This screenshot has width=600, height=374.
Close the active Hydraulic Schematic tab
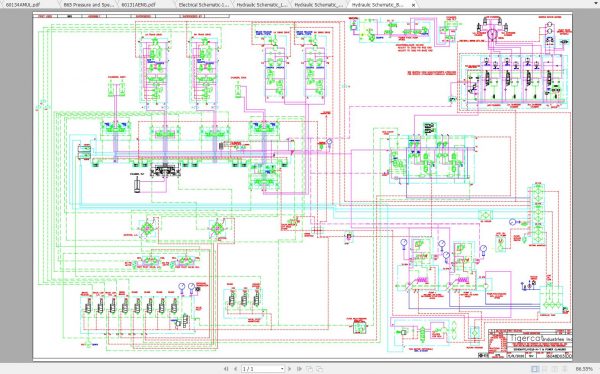coord(413,5)
